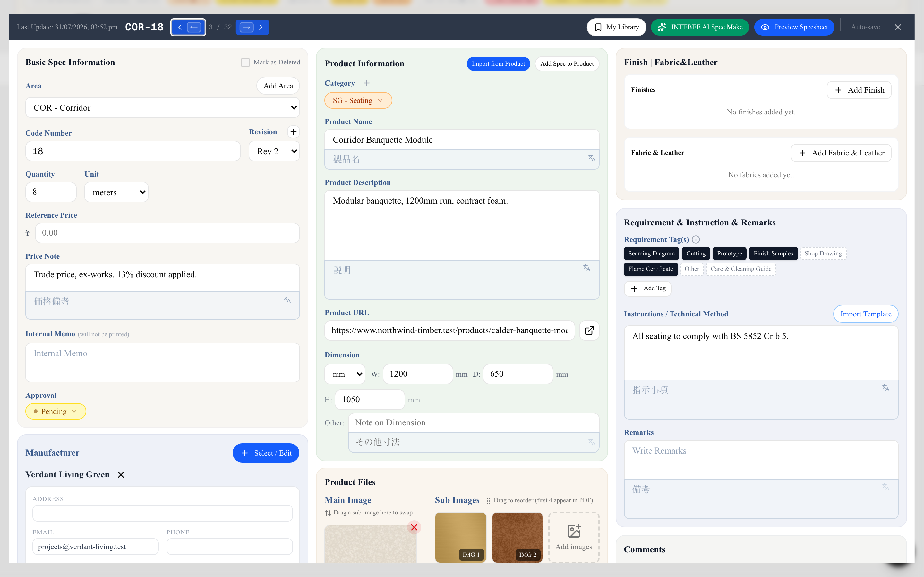Tick the Mark as Deleted checkbox
This screenshot has width=924, height=577.
point(245,62)
